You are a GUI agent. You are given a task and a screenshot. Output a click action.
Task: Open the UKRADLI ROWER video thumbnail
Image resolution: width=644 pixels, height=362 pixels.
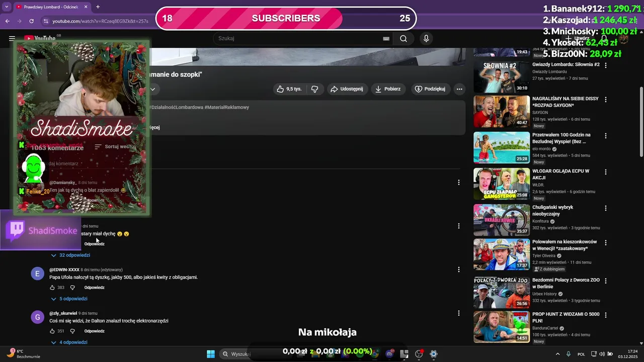[502, 220]
